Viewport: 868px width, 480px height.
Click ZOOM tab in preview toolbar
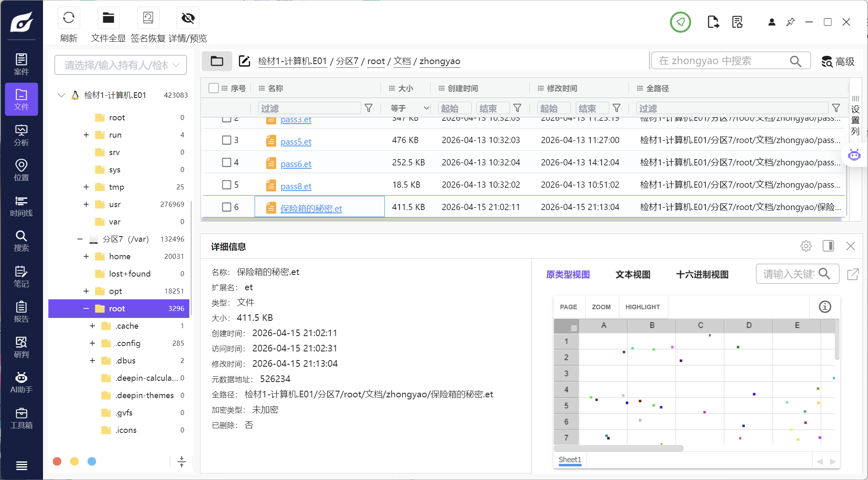pos(601,307)
